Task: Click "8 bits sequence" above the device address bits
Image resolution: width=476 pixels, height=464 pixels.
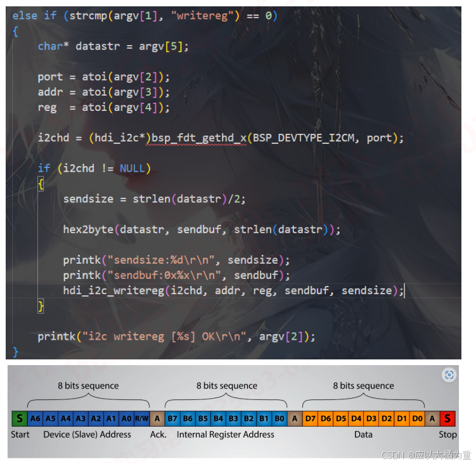Action: pyautogui.click(x=88, y=385)
